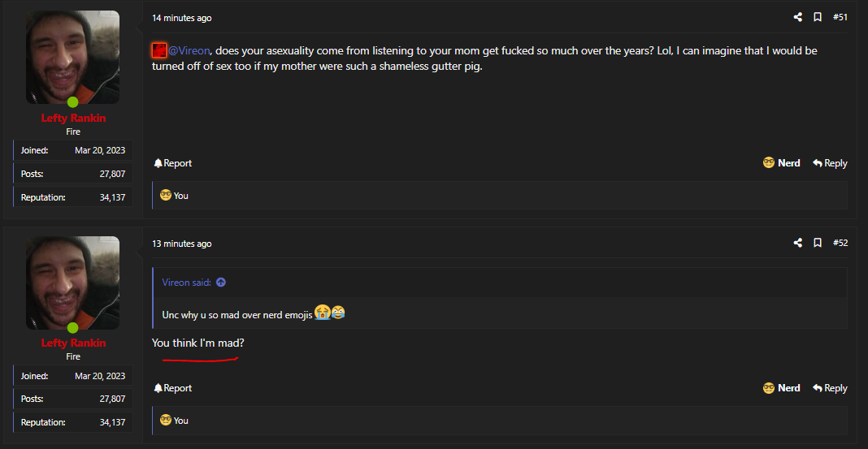Click '13 minutes ago' timestamp

click(181, 244)
